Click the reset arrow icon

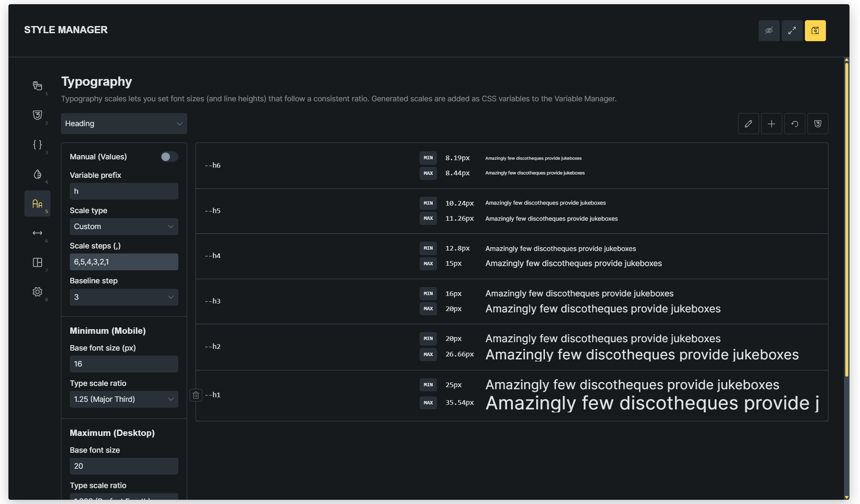point(794,124)
